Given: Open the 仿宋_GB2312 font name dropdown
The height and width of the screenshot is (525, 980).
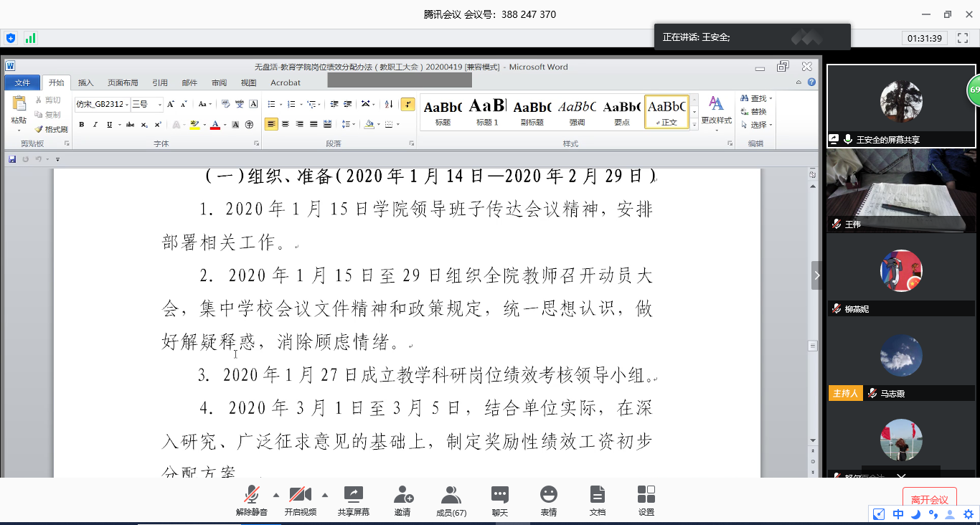Looking at the screenshot, I should tap(127, 104).
